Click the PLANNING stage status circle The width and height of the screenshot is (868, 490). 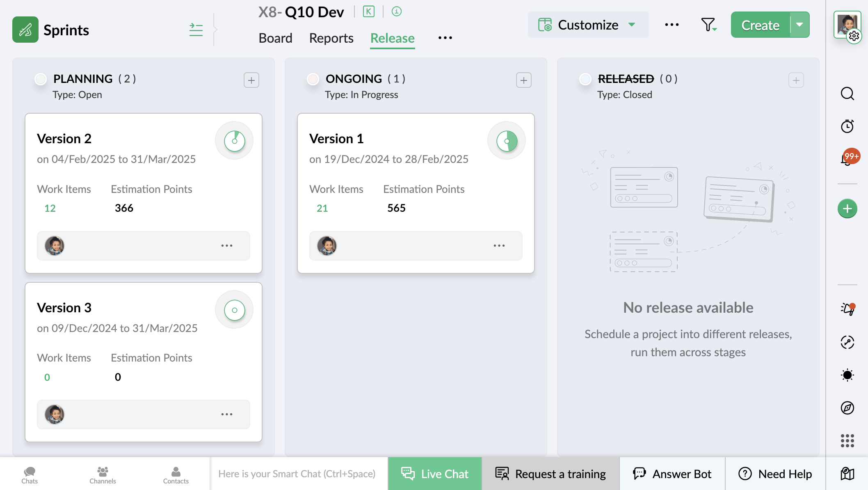41,79
